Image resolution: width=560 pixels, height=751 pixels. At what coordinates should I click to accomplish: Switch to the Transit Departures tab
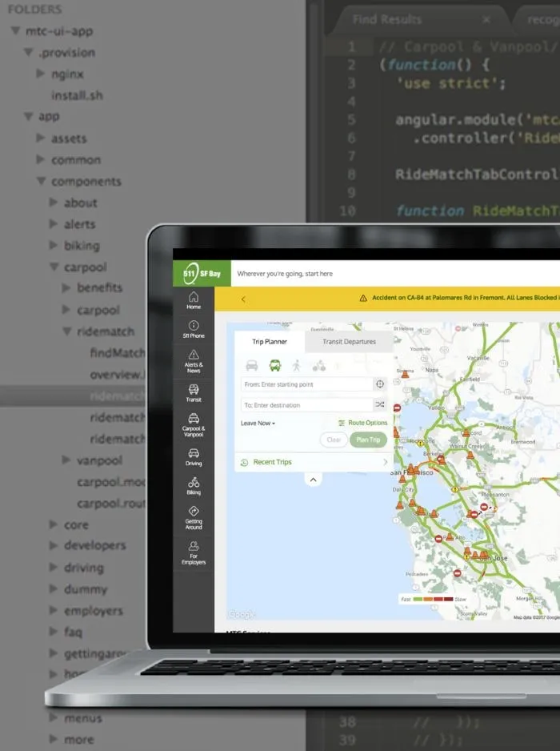349,342
